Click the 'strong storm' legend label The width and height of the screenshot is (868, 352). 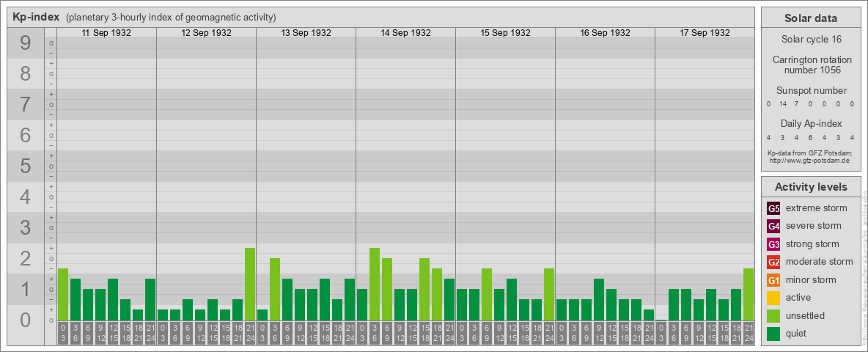(x=812, y=244)
